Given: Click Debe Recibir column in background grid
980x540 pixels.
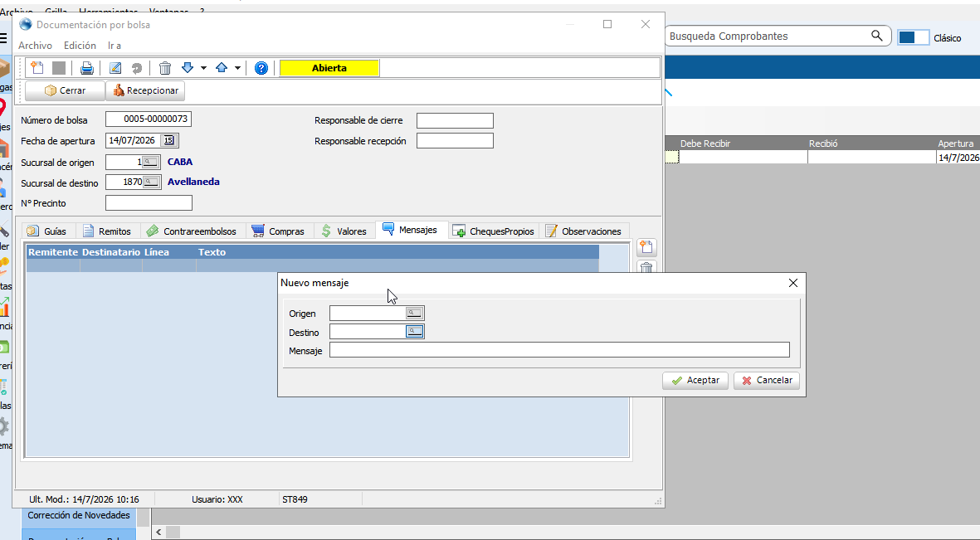Looking at the screenshot, I should [744, 144].
